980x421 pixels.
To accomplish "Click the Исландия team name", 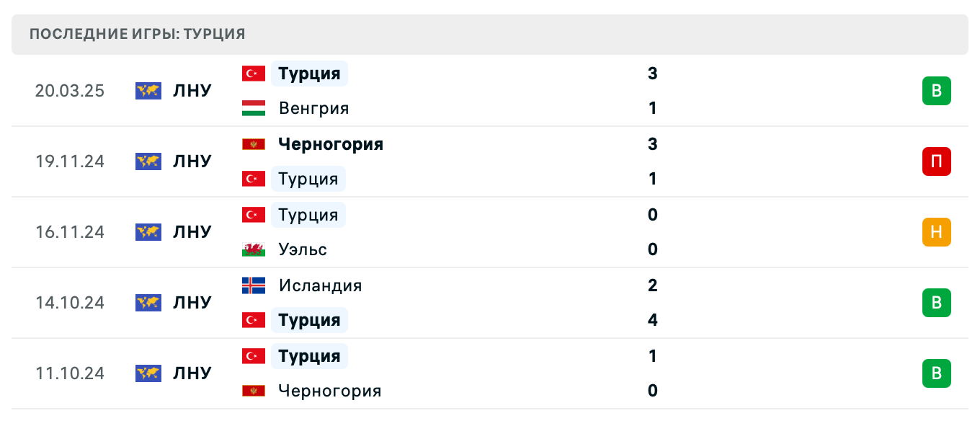I will 321,285.
